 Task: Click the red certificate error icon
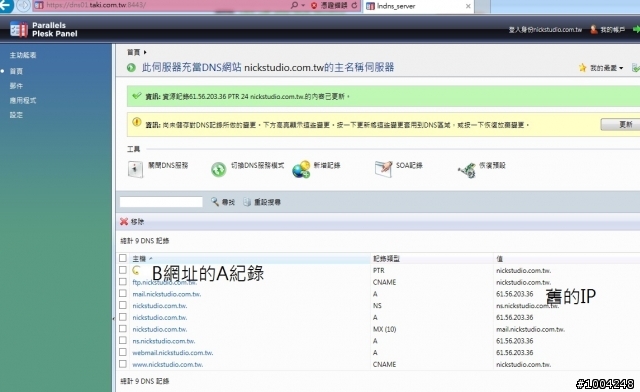coord(314,6)
